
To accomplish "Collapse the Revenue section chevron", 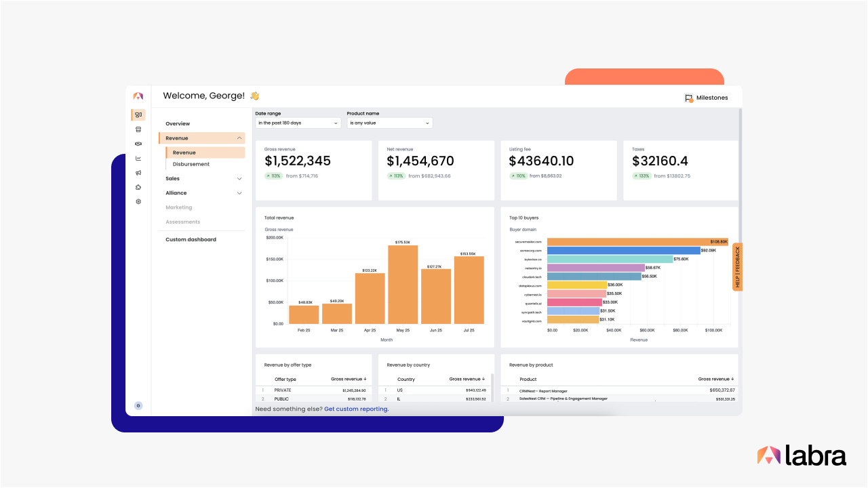I will pos(239,138).
